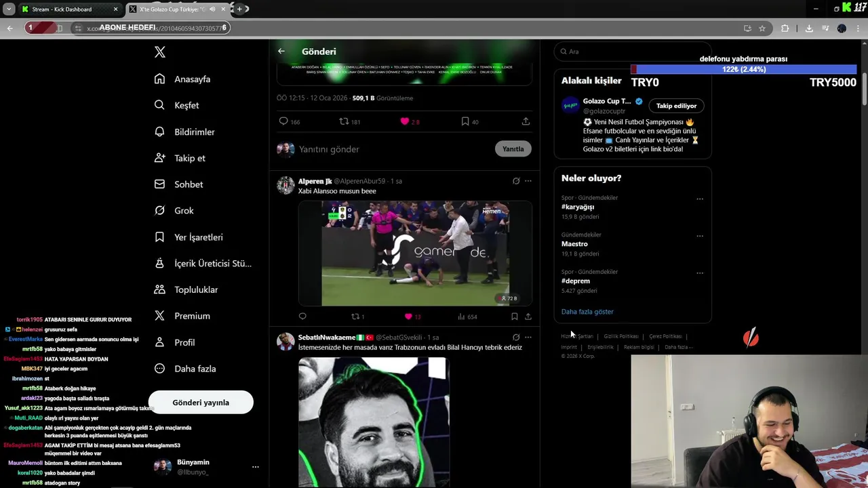Play the video in Alperen Jk reply
Image resolution: width=868 pixels, height=488 pixels.
click(415, 253)
